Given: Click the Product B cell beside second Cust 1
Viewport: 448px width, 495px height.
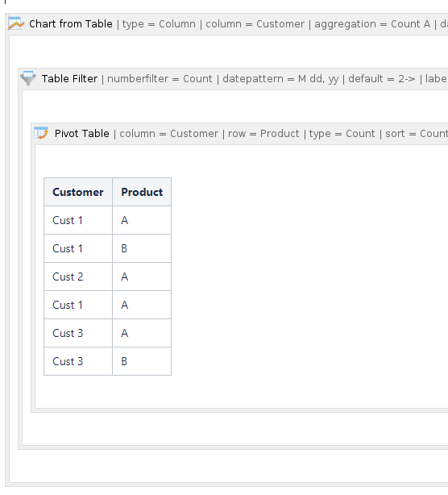Looking at the screenshot, I should 142,248.
